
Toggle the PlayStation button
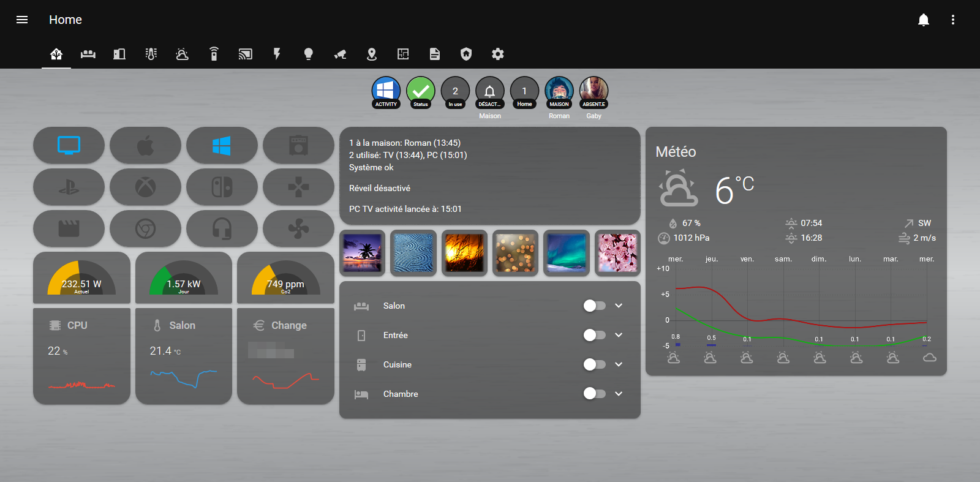tap(69, 187)
